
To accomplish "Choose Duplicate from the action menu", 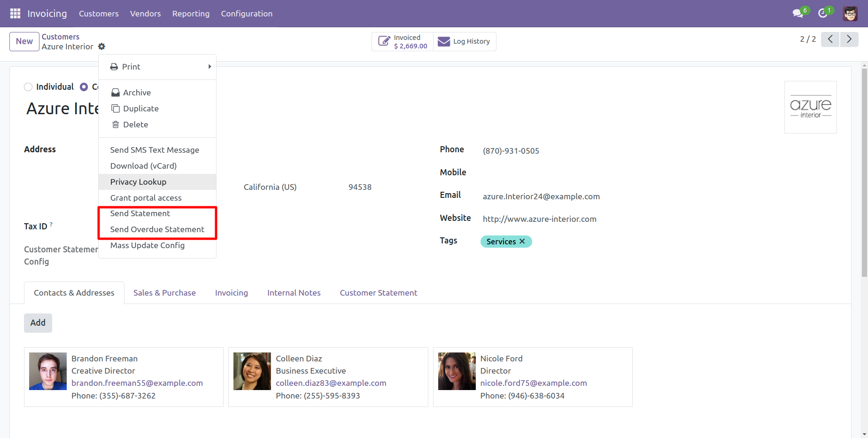I will (157, 109).
